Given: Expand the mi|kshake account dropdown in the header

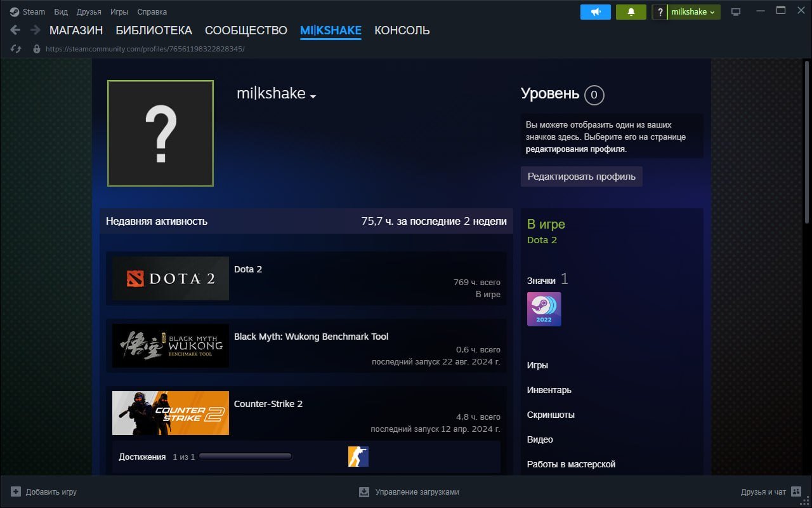Looking at the screenshot, I should click(x=693, y=12).
